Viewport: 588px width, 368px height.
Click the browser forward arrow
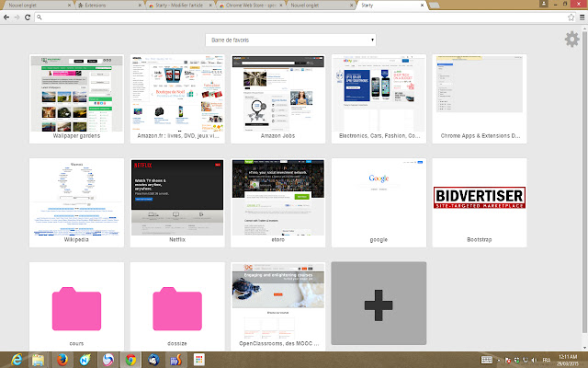[x=17, y=17]
